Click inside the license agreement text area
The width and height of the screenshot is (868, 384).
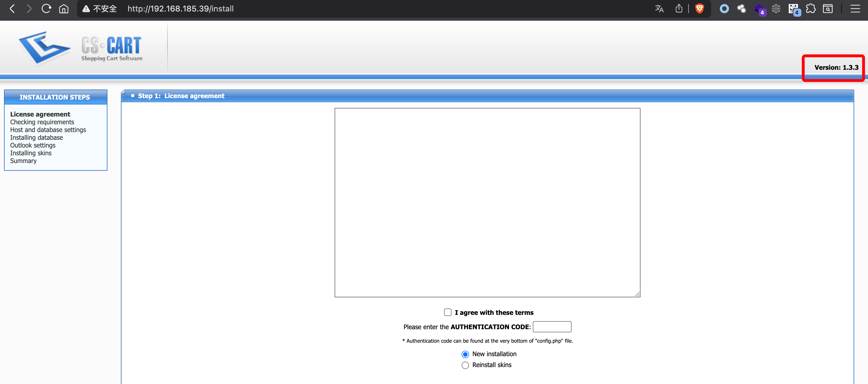tap(487, 202)
